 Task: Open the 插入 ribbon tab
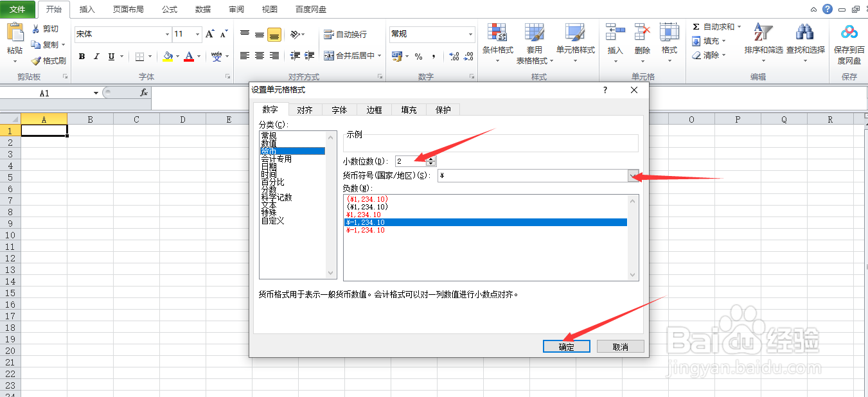point(87,9)
